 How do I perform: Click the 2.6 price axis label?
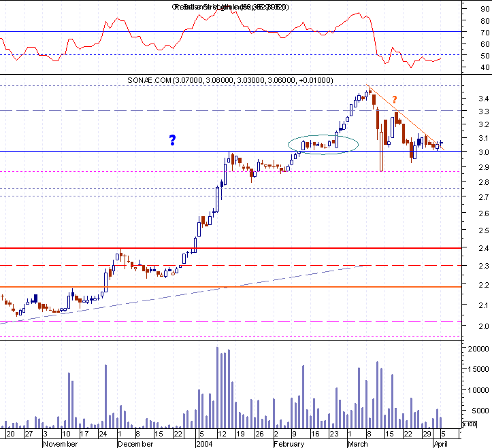tap(484, 213)
